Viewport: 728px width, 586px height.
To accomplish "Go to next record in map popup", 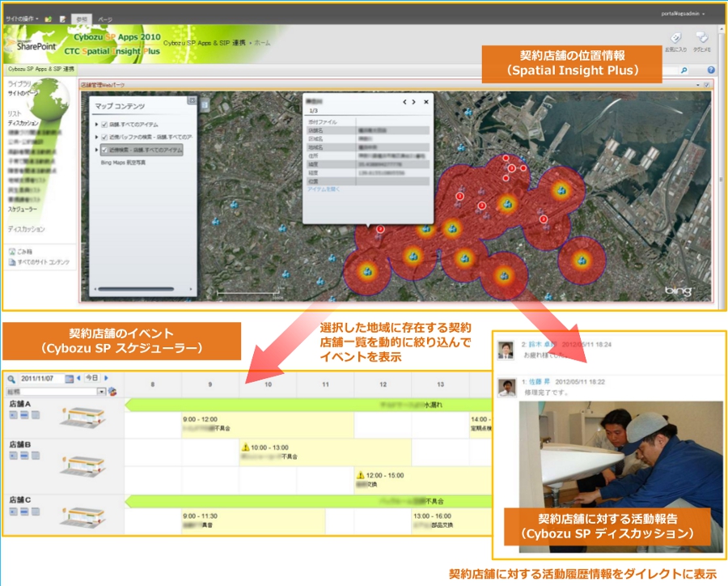I will click(413, 102).
